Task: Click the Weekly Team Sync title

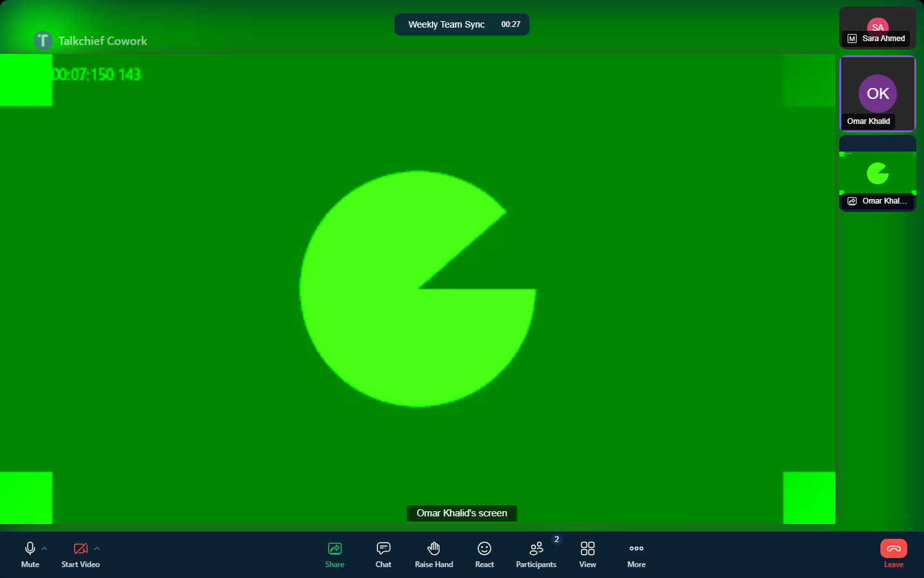Action: (447, 24)
